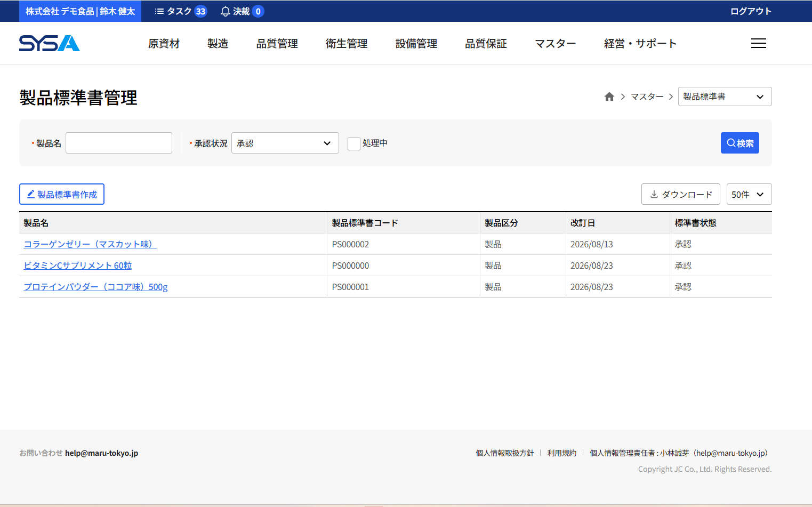Click the page title 製品標準書管理

78,98
